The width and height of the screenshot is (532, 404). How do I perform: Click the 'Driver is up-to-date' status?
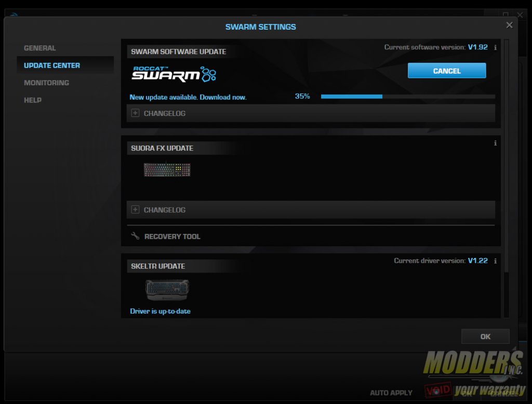click(x=160, y=311)
